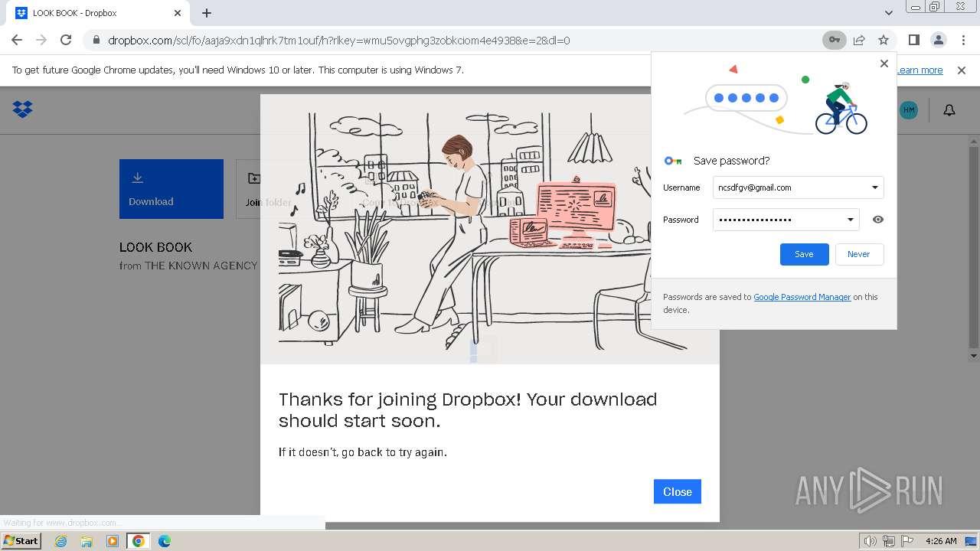Screen dimensions: 980x551
Task: Choose Never for saving password
Action: 858,254
